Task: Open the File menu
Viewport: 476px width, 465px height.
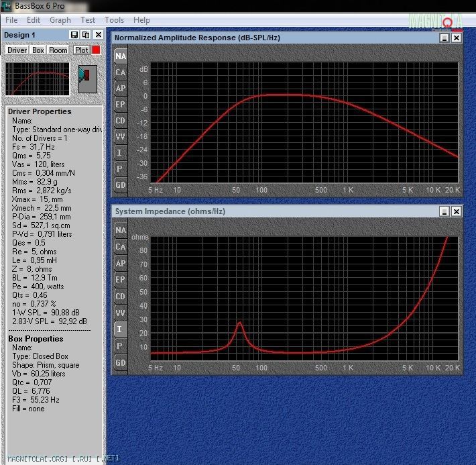Action: point(11,20)
